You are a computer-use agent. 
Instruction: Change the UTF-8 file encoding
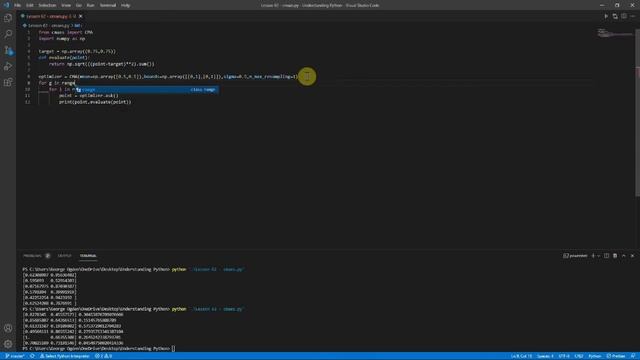point(564,356)
